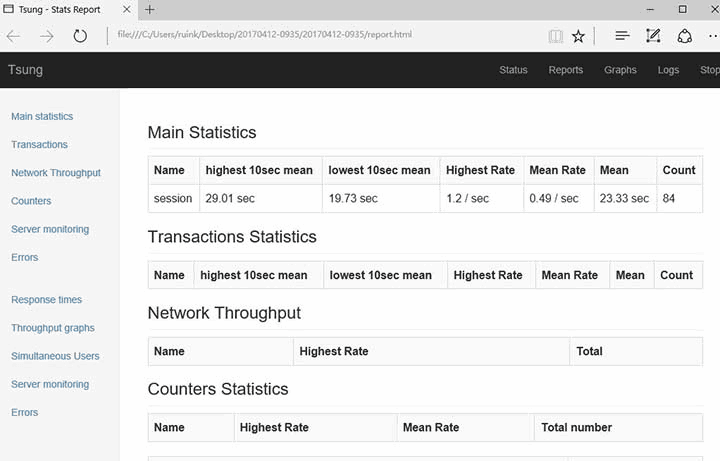Screen dimensions: 720x461
Task: Open the Reports navbar item
Action: pos(565,70)
